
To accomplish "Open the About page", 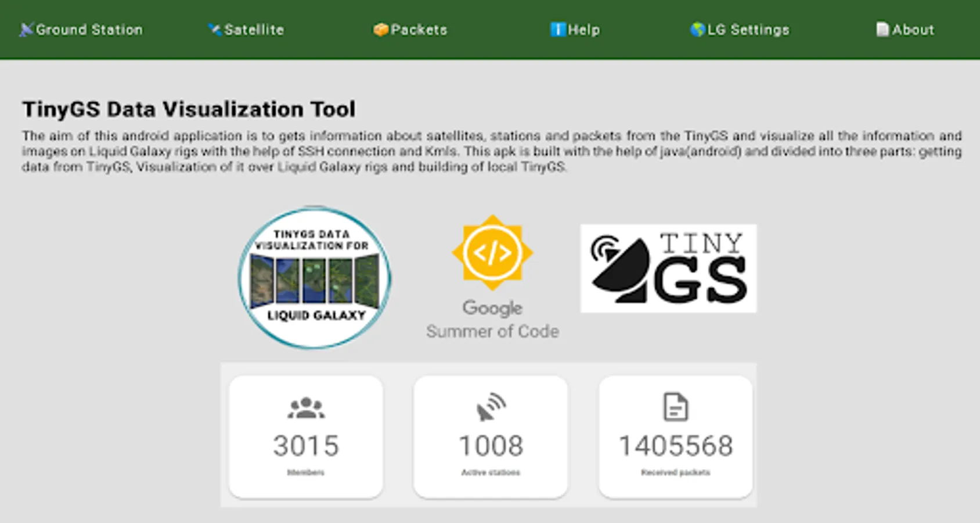I will pyautogui.click(x=905, y=30).
